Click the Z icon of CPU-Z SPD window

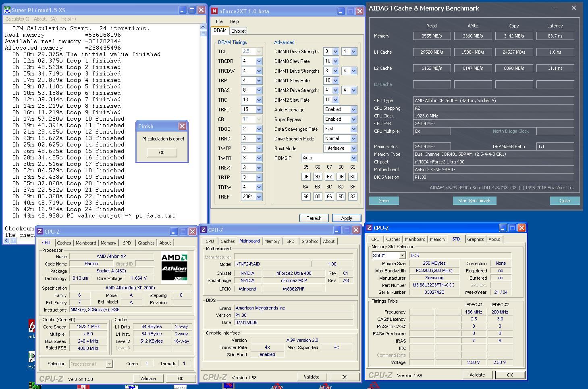click(x=369, y=228)
